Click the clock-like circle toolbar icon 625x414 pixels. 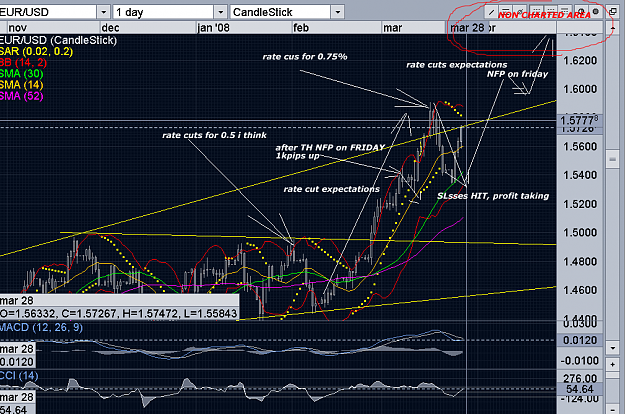(582, 12)
